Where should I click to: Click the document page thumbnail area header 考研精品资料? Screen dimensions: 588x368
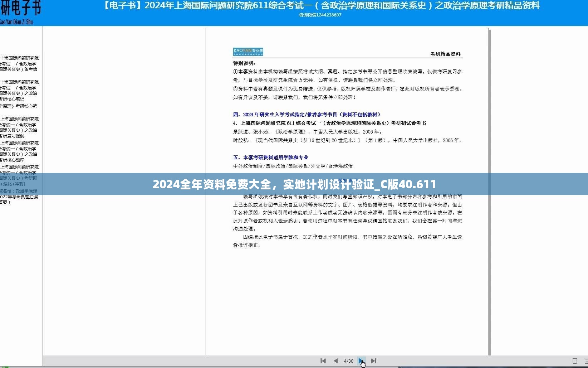pos(445,54)
